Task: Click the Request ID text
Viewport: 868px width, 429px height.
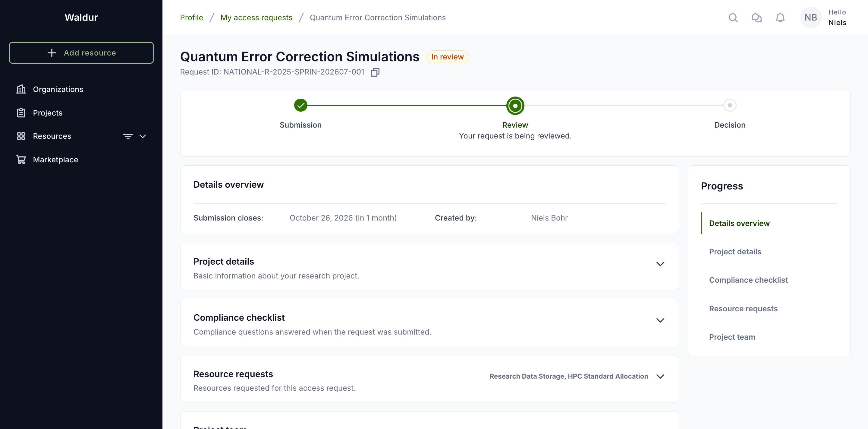Action: click(x=272, y=72)
